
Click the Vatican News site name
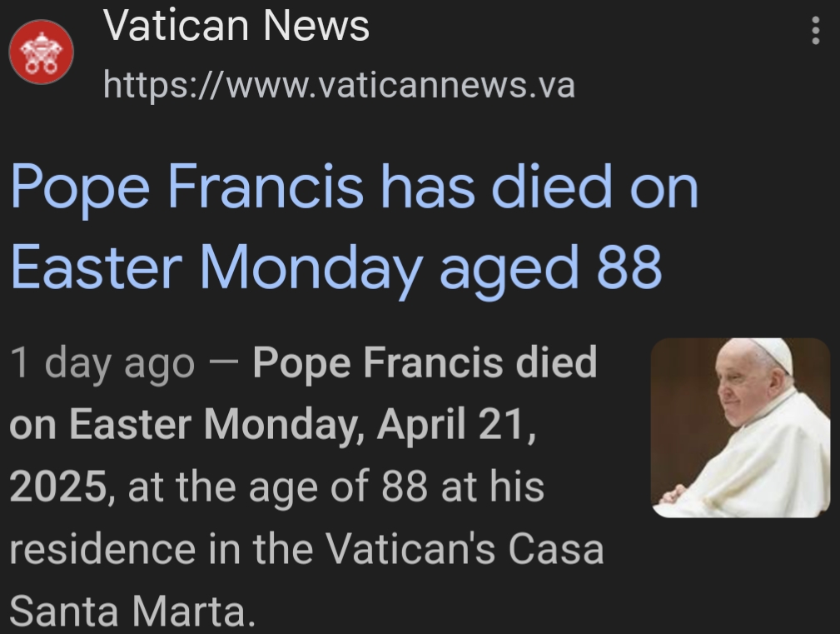(x=236, y=27)
